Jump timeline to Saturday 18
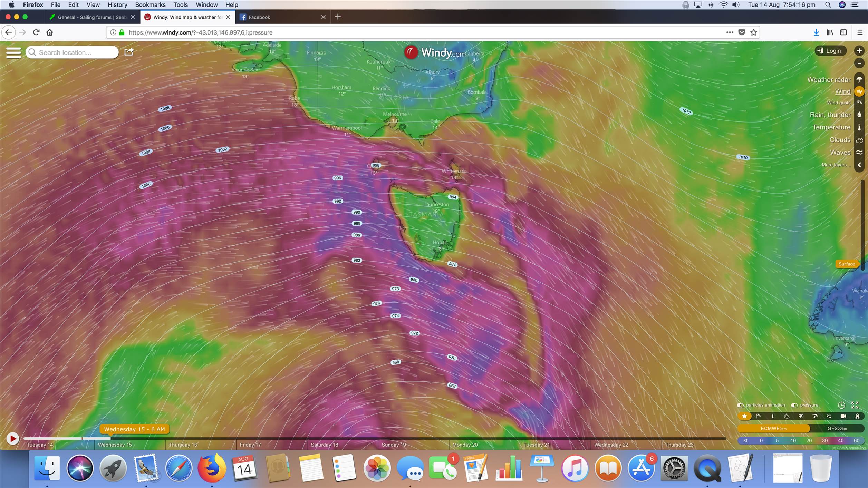868x488 pixels. [324, 445]
